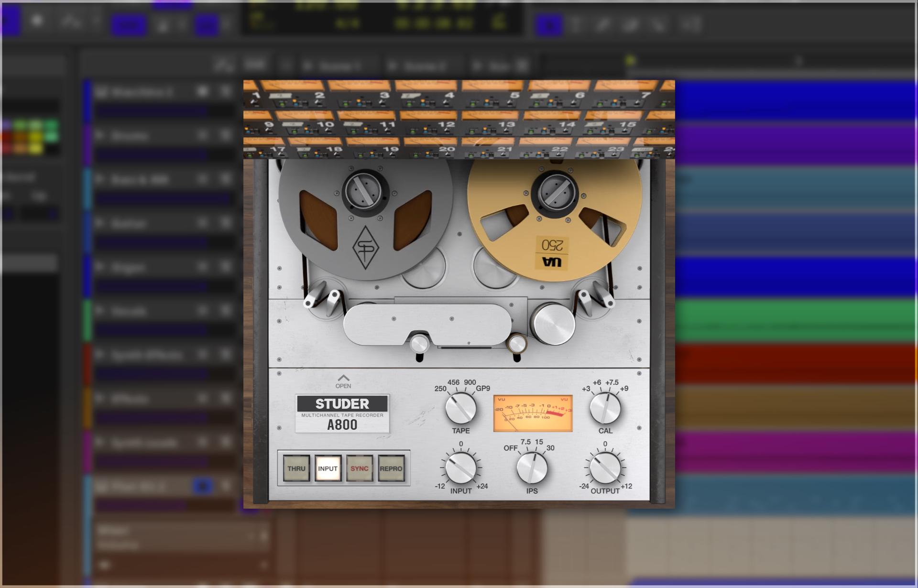Click the -24 mark of OUTPUT knob
918x588 pixels.
click(x=584, y=486)
